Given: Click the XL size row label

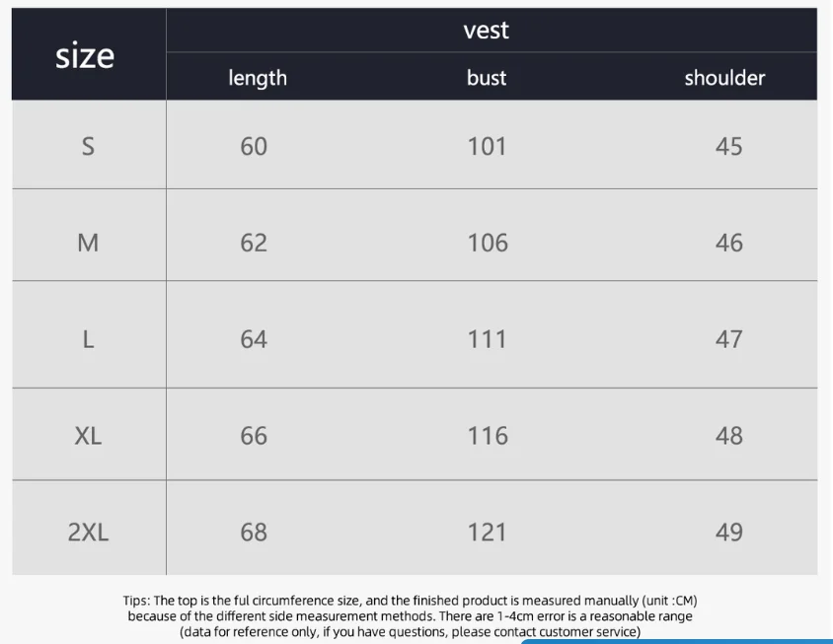Looking at the screenshot, I should tap(88, 436).
